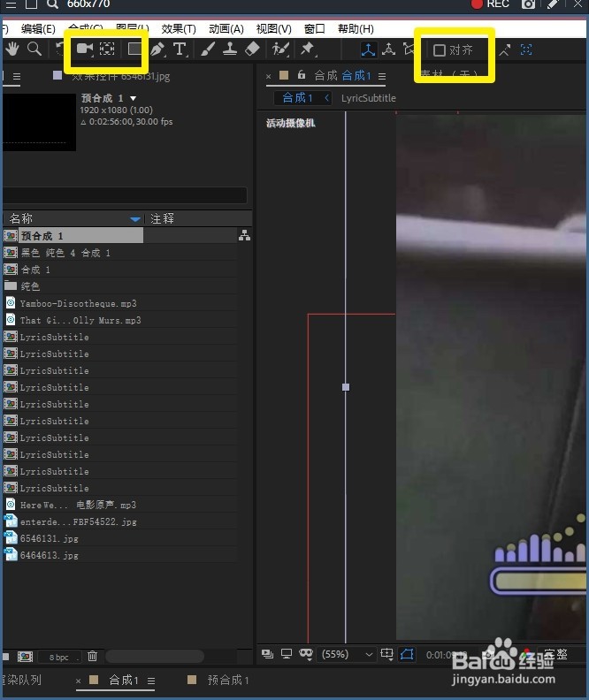Select the Pan Behind anchor point tool
Image resolution: width=589 pixels, height=700 pixels.
(107, 49)
